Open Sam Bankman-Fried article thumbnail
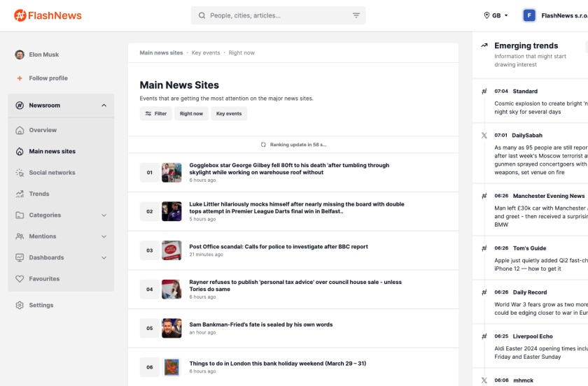 [x=171, y=328]
